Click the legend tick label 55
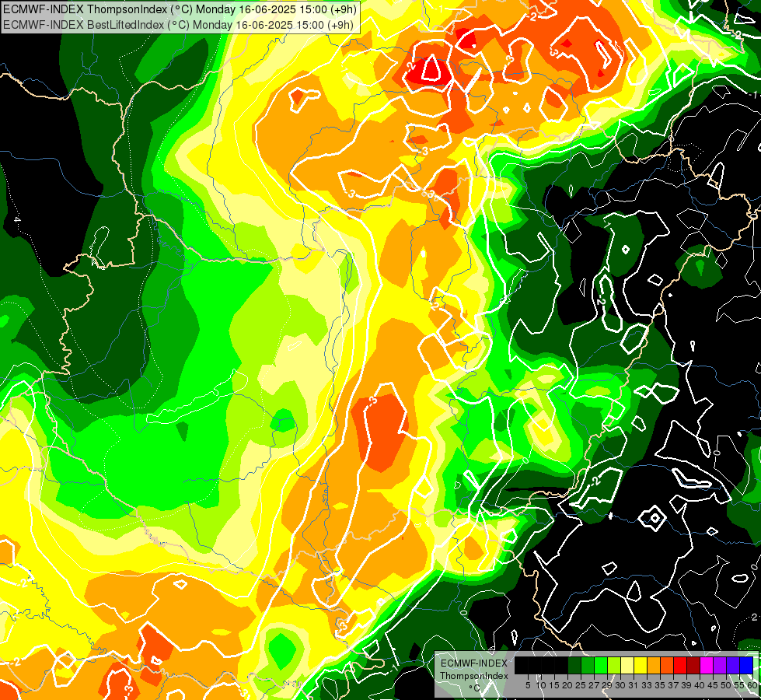The width and height of the screenshot is (761, 700). tap(739, 685)
